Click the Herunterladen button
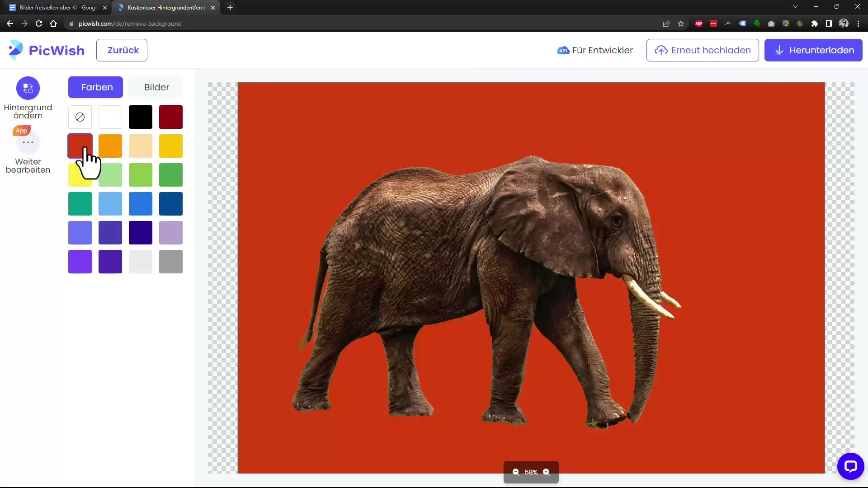The width and height of the screenshot is (868, 488). 813,50
